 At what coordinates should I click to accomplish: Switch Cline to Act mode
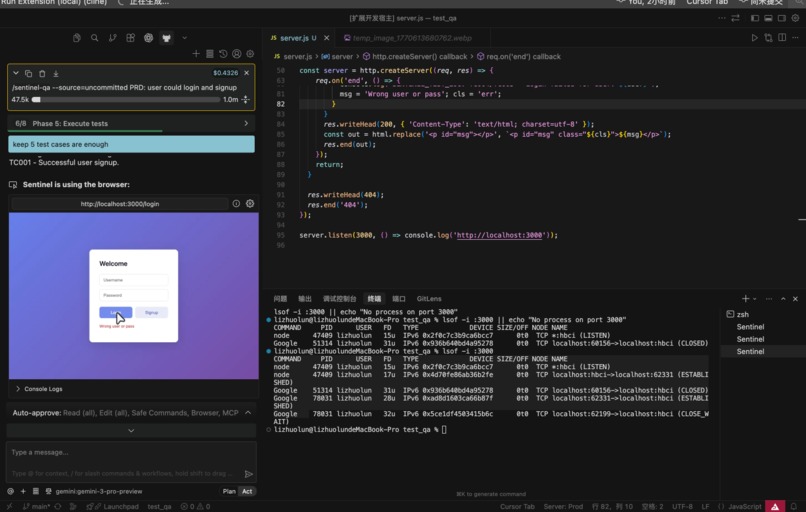coord(247,491)
